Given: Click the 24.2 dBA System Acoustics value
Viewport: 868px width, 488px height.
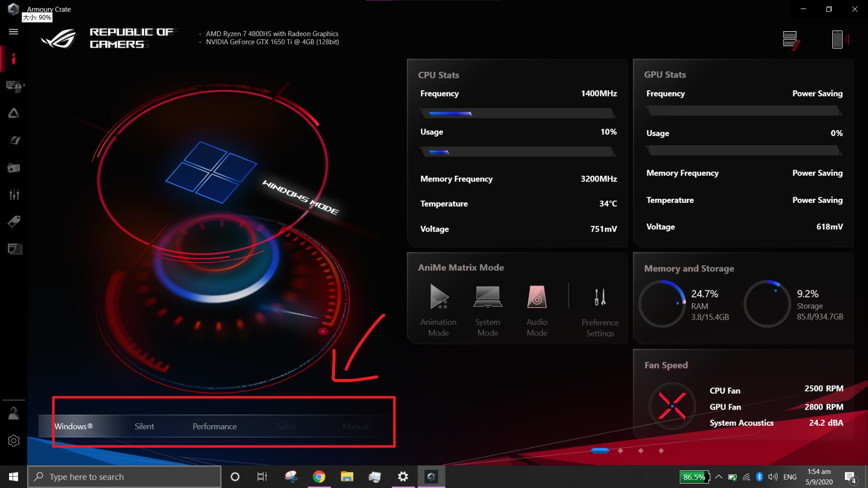Looking at the screenshot, I should [826, 423].
